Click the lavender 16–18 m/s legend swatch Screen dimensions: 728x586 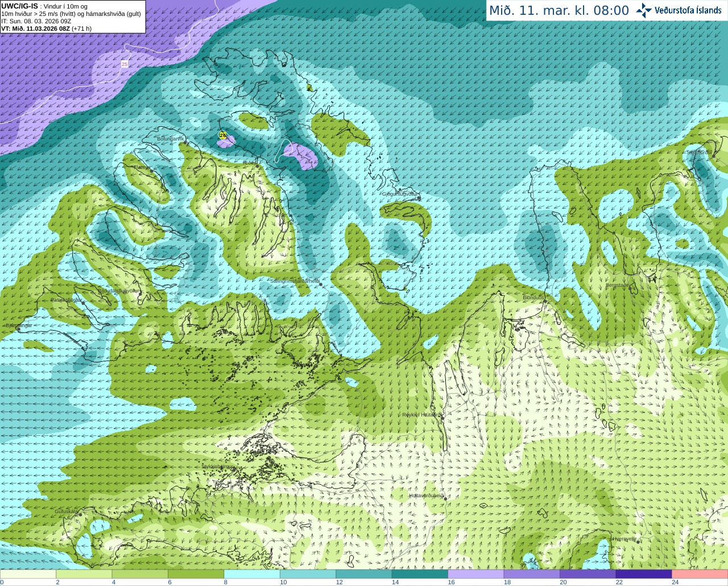coord(476,574)
